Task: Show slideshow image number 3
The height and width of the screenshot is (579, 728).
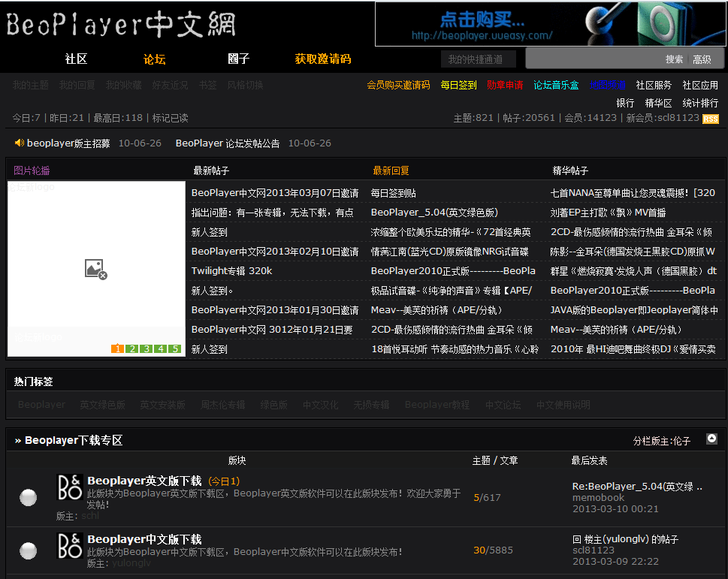Action: [147, 349]
